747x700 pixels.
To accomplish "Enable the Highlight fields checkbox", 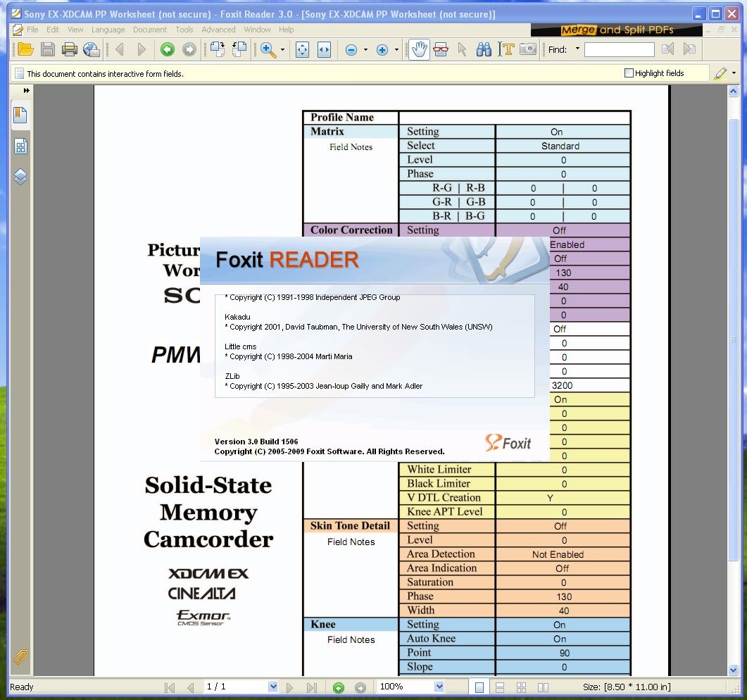I will [629, 73].
